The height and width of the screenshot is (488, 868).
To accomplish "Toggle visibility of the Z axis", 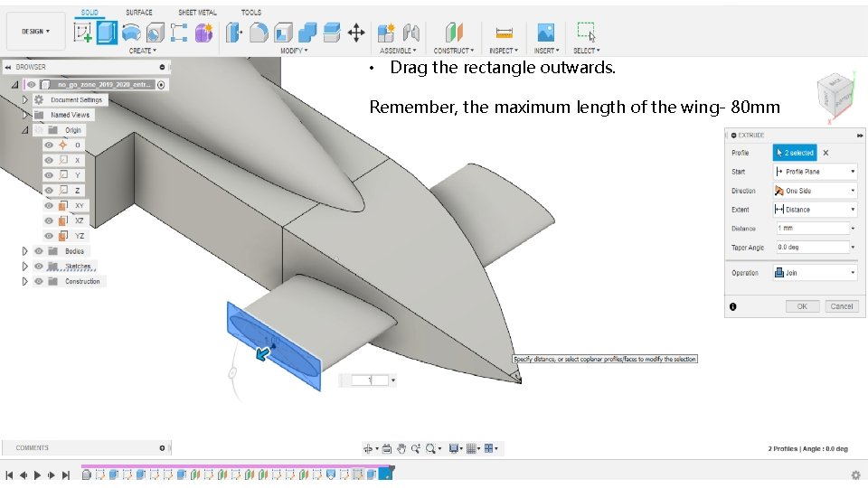I will pos(49,191).
